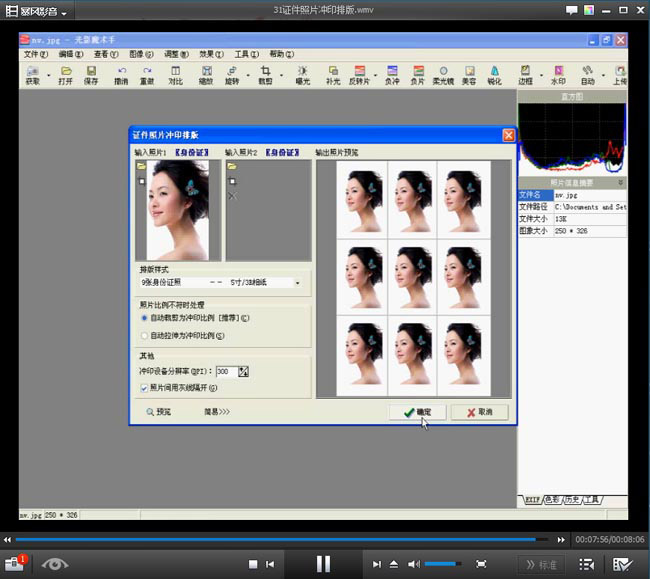Open folder icon for 输入照片1

pyautogui.click(x=141, y=166)
